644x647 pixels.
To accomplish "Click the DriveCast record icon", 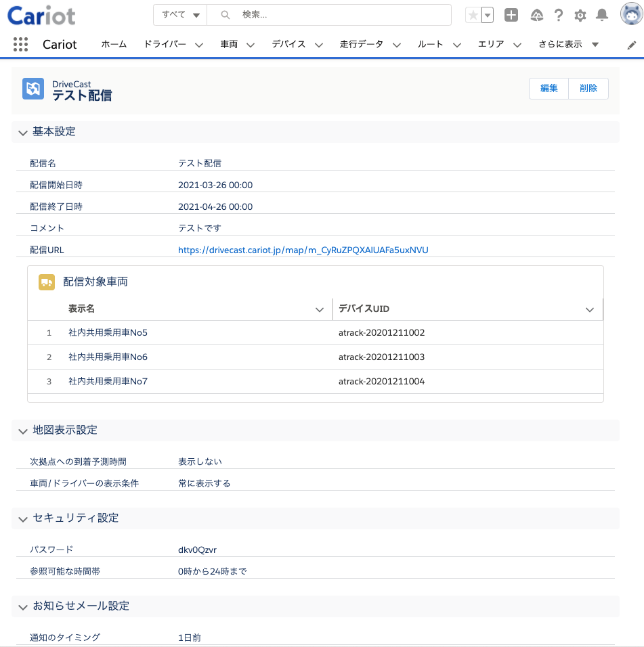I will pos(33,88).
